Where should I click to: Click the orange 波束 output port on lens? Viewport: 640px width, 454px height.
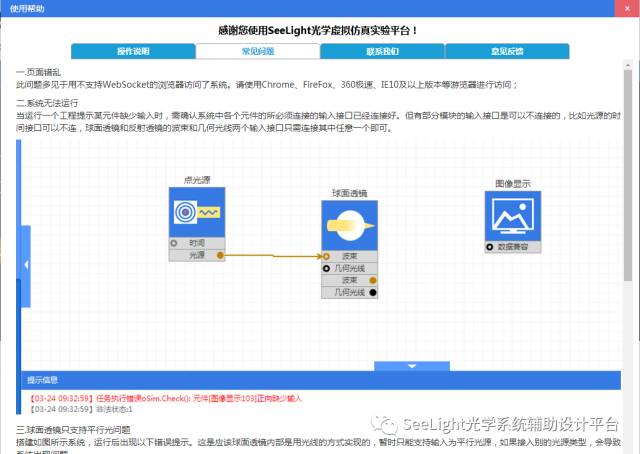point(372,281)
